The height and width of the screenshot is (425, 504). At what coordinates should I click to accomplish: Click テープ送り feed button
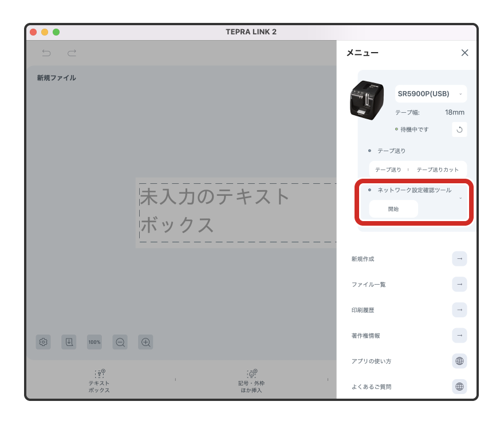(388, 170)
